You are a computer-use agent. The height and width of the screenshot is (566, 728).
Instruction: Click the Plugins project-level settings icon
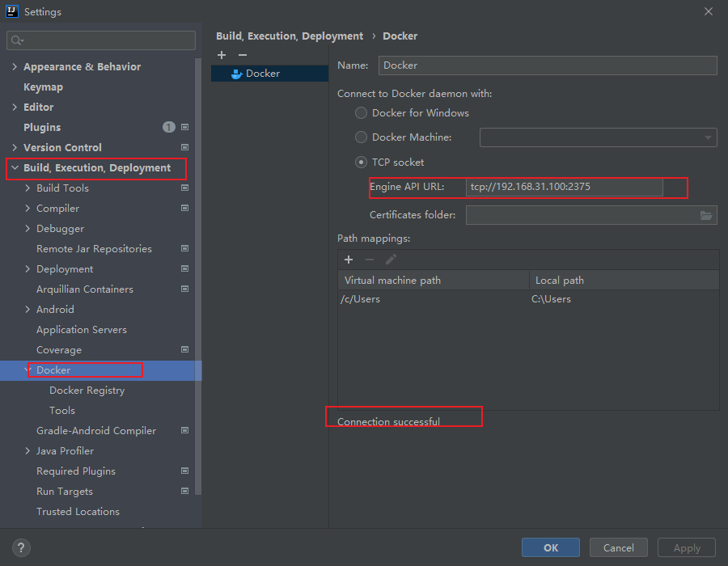click(x=184, y=127)
